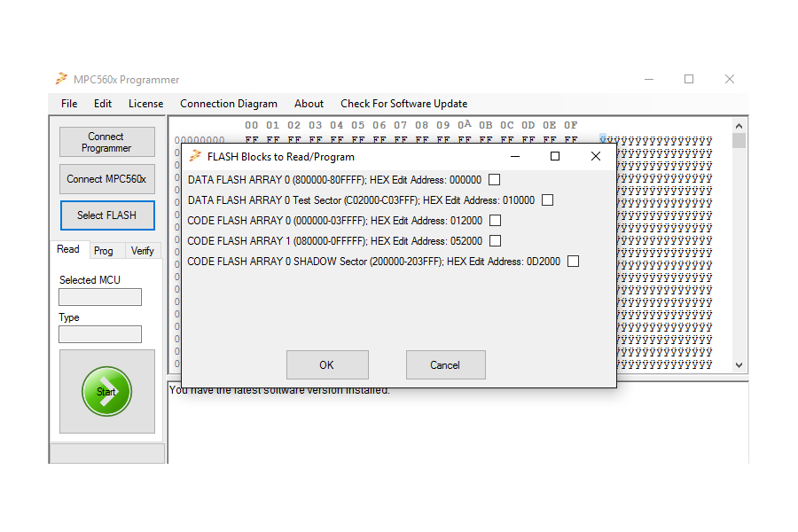Minimize the FLASH Blocks dialog

(x=515, y=156)
